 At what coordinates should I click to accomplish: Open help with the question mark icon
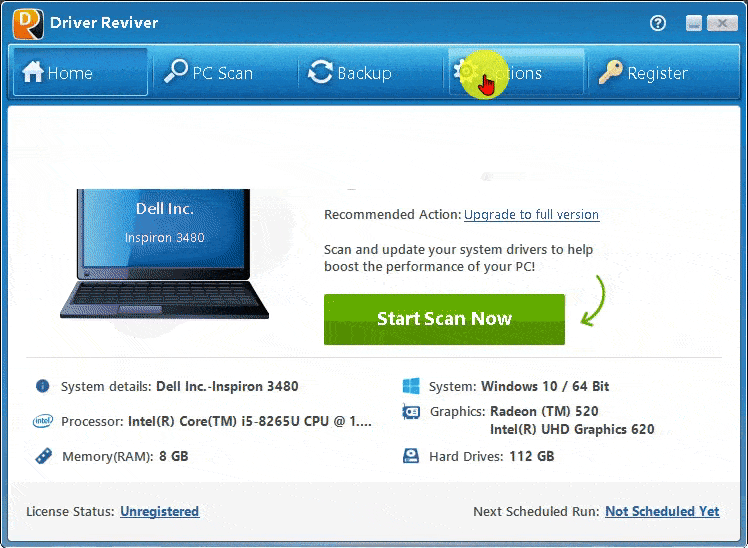(657, 23)
